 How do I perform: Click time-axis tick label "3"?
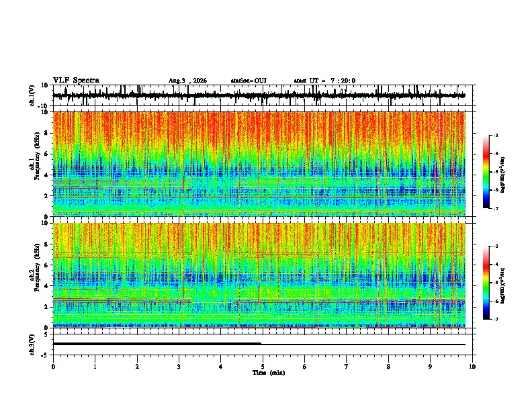[x=179, y=367]
